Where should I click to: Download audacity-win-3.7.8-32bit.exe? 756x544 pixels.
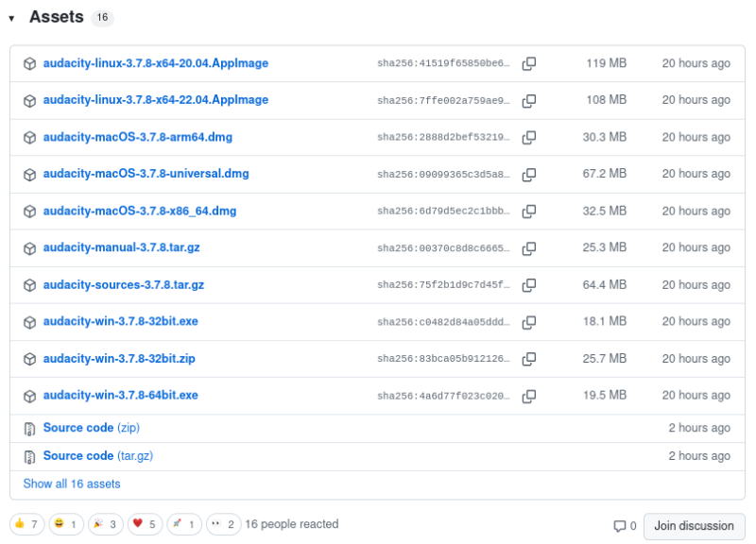121,321
